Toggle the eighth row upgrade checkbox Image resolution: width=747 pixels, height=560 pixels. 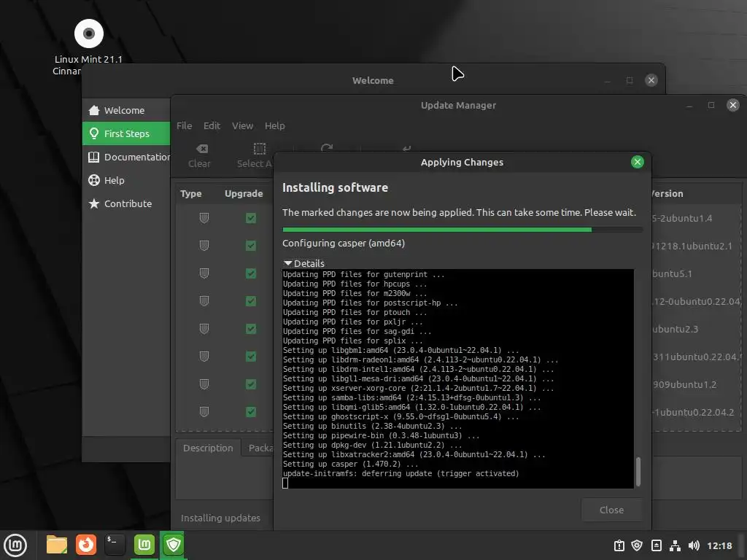[251, 412]
